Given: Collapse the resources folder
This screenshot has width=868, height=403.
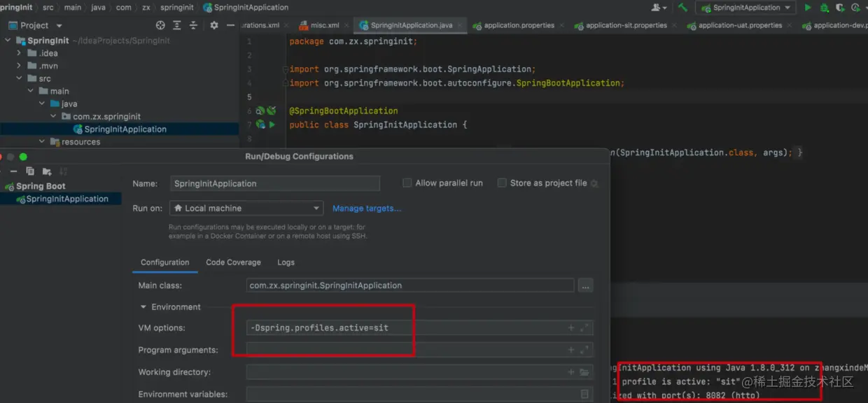Looking at the screenshot, I should (42, 141).
